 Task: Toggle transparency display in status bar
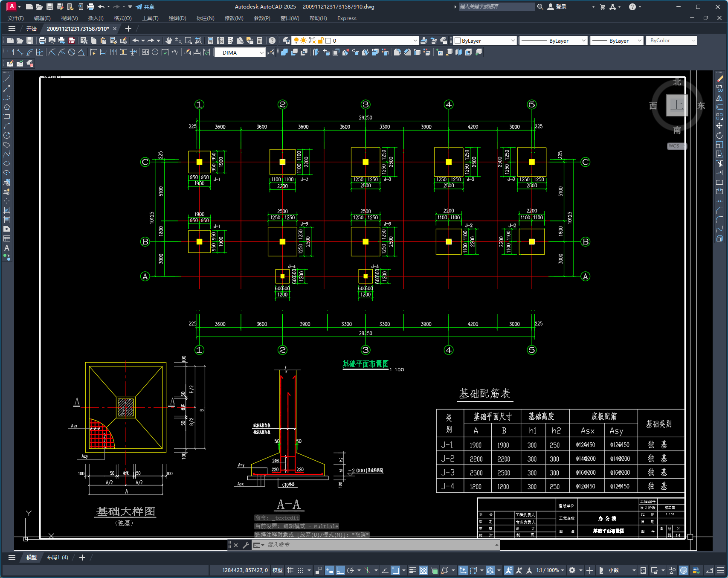click(423, 570)
